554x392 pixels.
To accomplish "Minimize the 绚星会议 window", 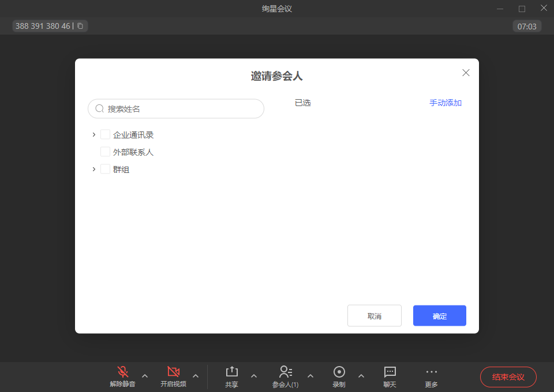I will pos(500,9).
